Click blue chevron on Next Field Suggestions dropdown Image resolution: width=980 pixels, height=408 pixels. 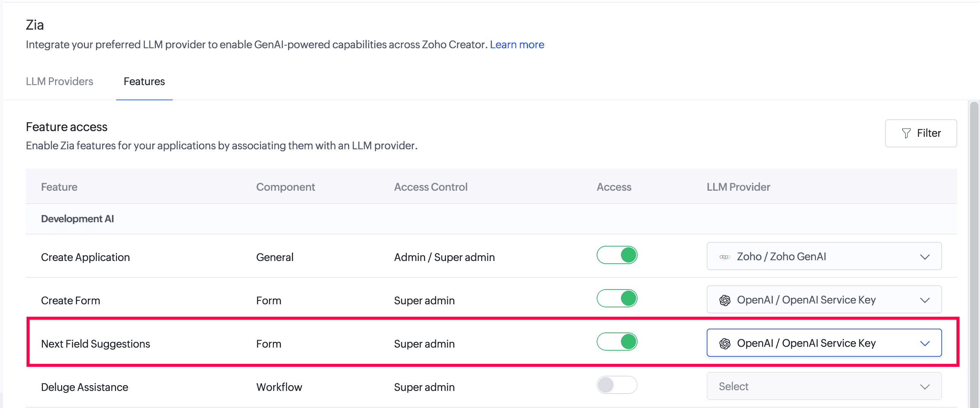[x=925, y=343]
